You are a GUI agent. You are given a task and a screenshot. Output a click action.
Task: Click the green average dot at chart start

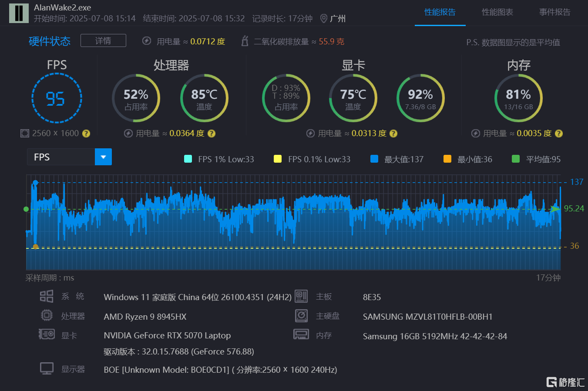pyautogui.click(x=26, y=209)
